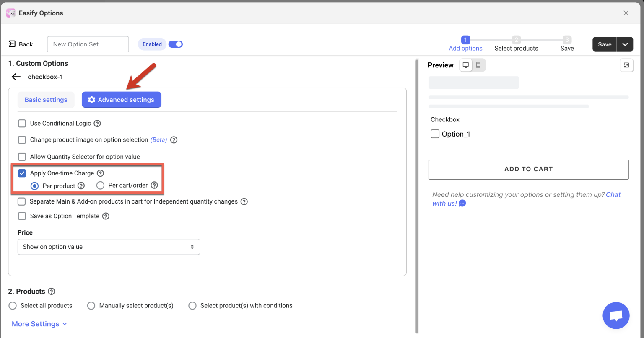This screenshot has width=644, height=338.
Task: Open the live chat bubble widget
Action: (x=615, y=315)
